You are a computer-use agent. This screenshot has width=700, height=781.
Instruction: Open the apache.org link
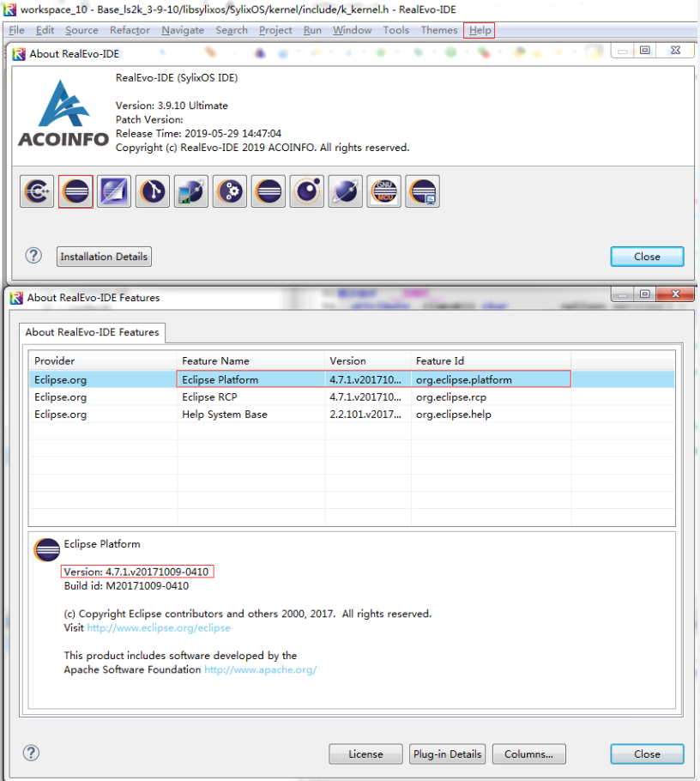(x=261, y=669)
